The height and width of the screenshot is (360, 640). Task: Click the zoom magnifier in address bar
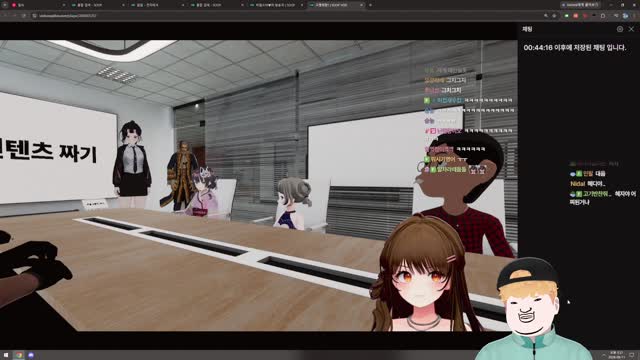546,16
